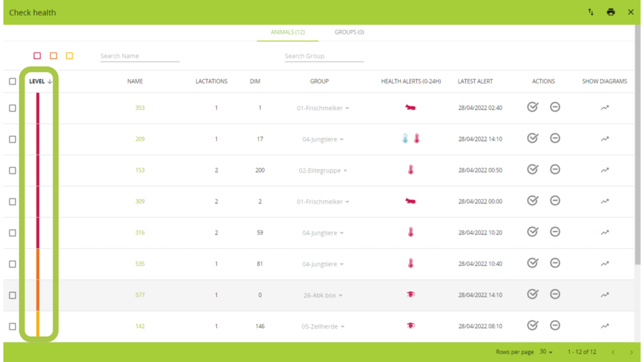Filter by yellow alert level
The height and width of the screenshot is (362, 644).
[x=69, y=55]
